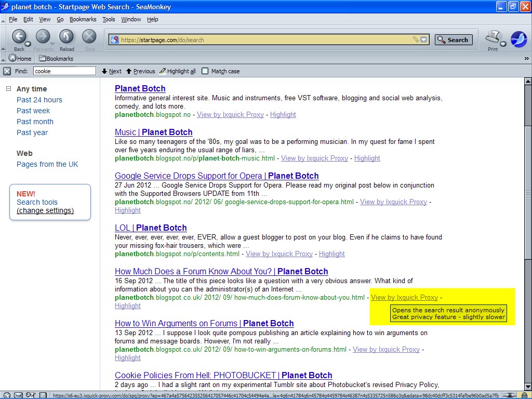
Task: Filter results to Past week
Action: pos(33,111)
